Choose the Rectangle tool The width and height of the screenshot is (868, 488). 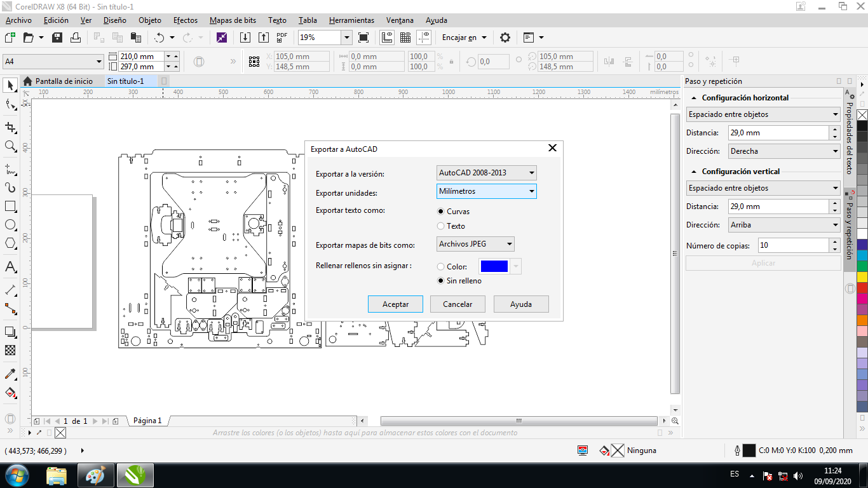coord(10,207)
